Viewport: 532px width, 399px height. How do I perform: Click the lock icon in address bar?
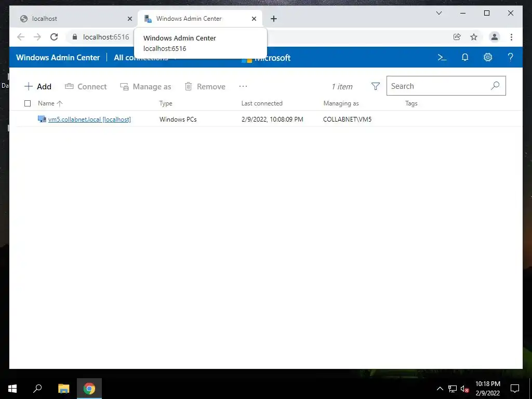pos(75,37)
